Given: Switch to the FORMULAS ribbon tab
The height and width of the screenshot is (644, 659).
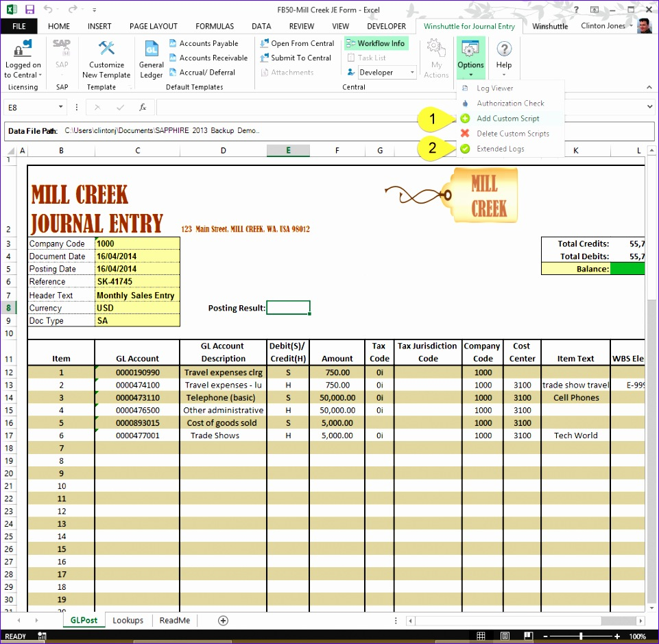Looking at the screenshot, I should tap(215, 26).
